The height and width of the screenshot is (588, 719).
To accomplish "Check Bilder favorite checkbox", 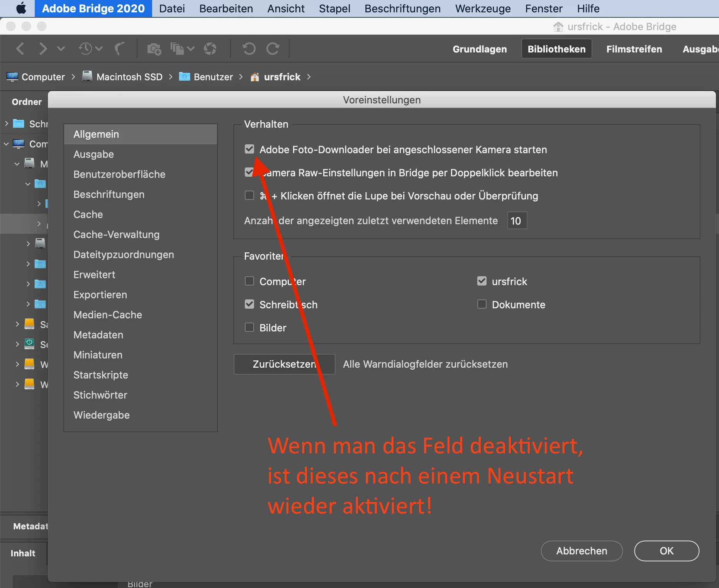I will (x=249, y=327).
